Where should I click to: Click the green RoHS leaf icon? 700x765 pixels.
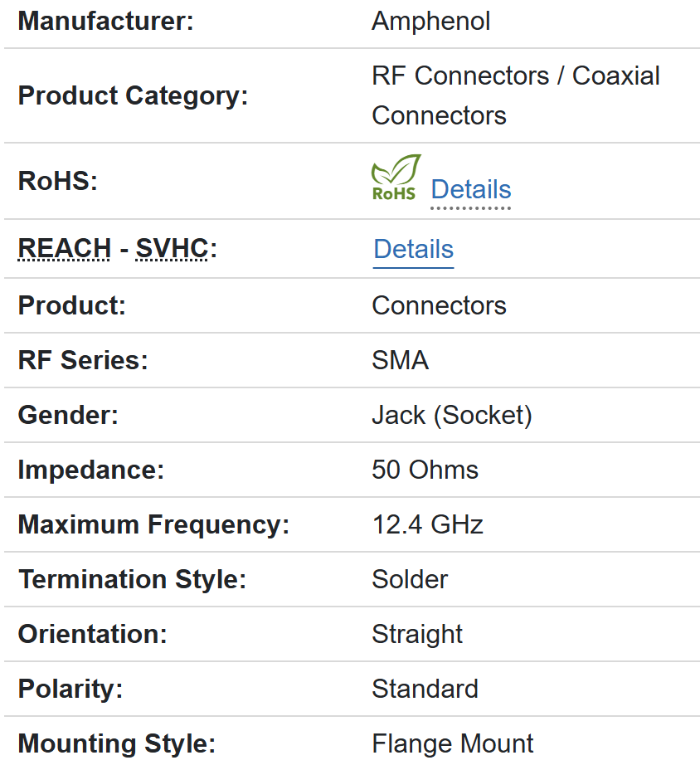[396, 177]
